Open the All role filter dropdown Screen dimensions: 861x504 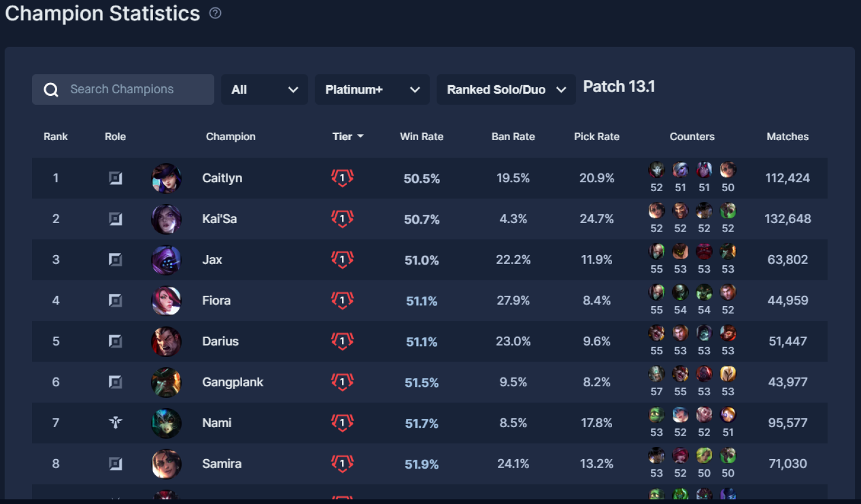click(x=265, y=89)
